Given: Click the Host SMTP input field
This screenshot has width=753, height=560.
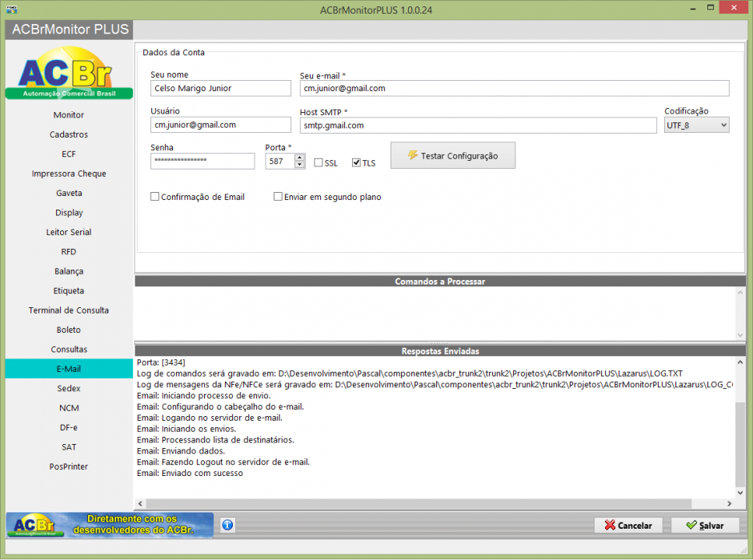Looking at the screenshot, I should click(478, 126).
